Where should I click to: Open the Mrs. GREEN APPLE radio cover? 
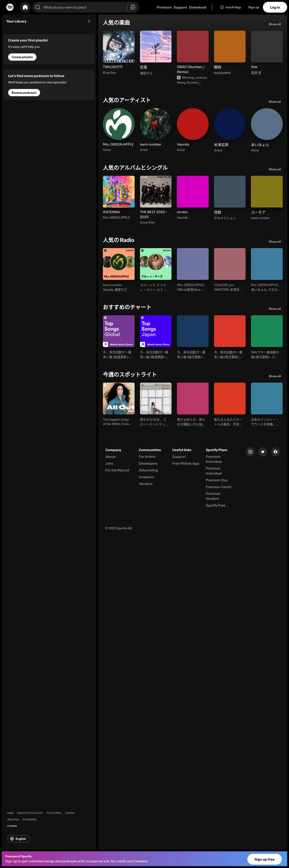[x=119, y=264]
